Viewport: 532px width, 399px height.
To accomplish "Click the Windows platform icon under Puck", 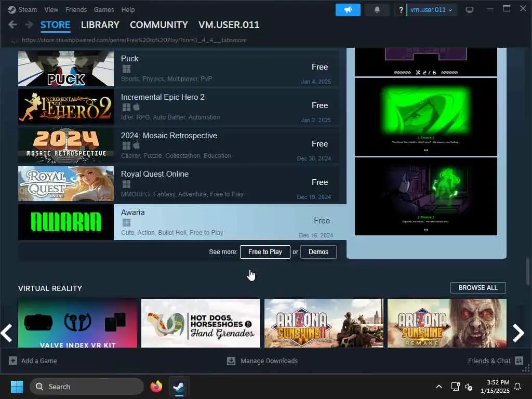I will pyautogui.click(x=126, y=69).
